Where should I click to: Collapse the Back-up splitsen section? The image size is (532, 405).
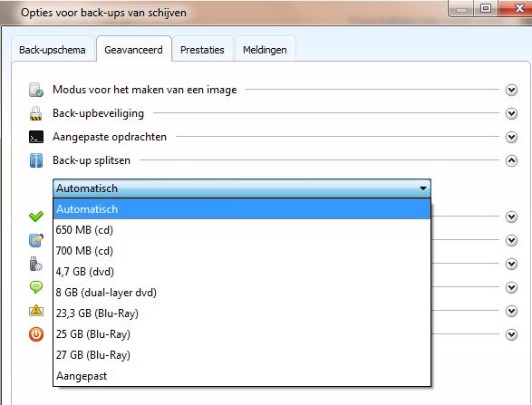click(x=511, y=160)
